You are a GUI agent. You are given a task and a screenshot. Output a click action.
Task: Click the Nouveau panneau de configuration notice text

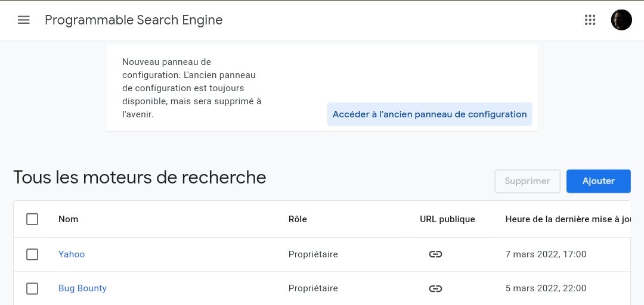coord(192,88)
